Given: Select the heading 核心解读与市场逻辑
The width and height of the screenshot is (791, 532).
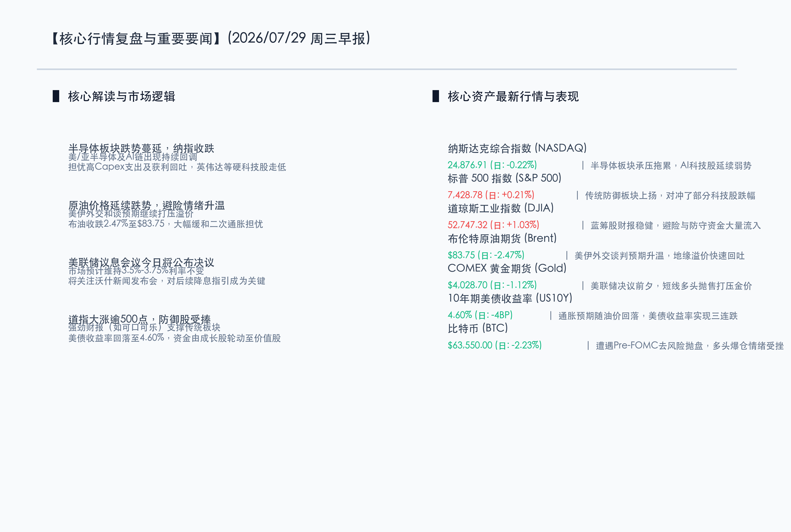Looking at the screenshot, I should [121, 96].
